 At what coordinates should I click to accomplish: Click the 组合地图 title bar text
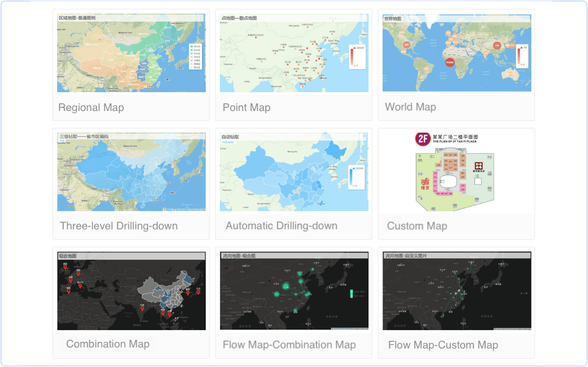click(67, 255)
